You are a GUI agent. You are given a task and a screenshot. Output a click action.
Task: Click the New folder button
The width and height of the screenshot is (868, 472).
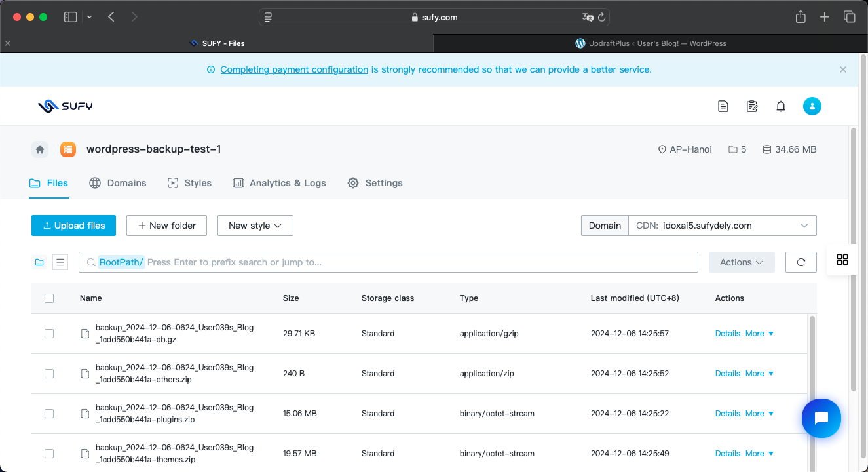167,226
